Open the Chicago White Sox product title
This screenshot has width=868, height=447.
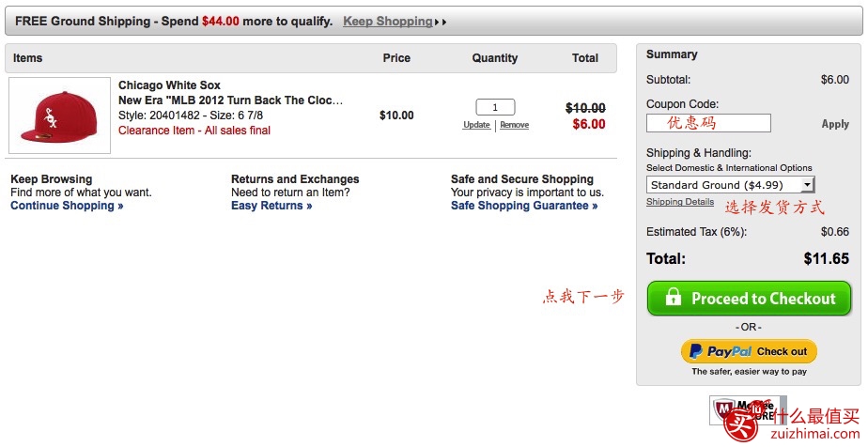[x=169, y=85]
